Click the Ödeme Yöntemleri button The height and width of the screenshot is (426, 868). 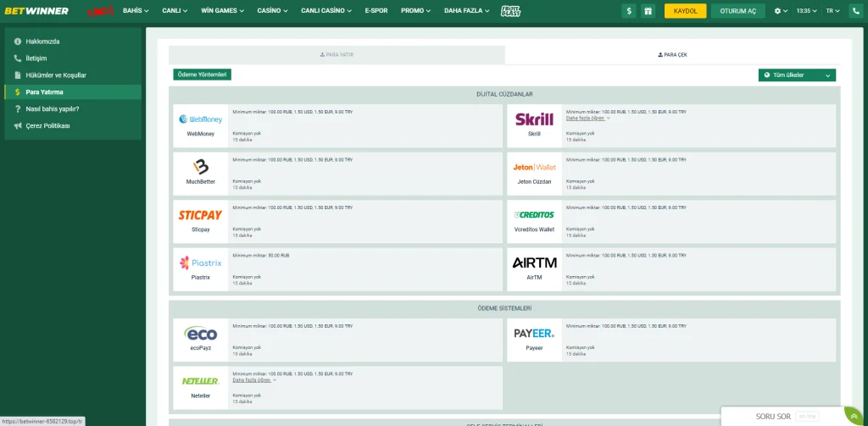click(202, 75)
